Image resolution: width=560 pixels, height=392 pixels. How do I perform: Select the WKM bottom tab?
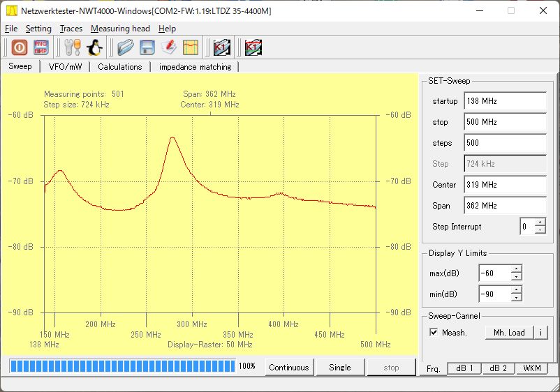[x=532, y=368]
